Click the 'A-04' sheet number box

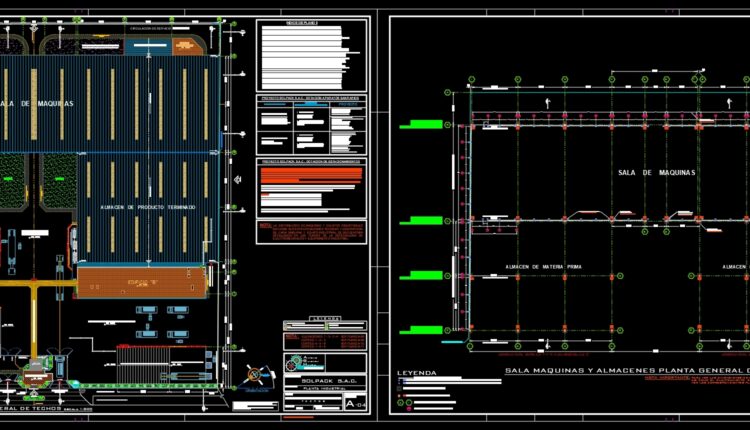[x=355, y=403]
